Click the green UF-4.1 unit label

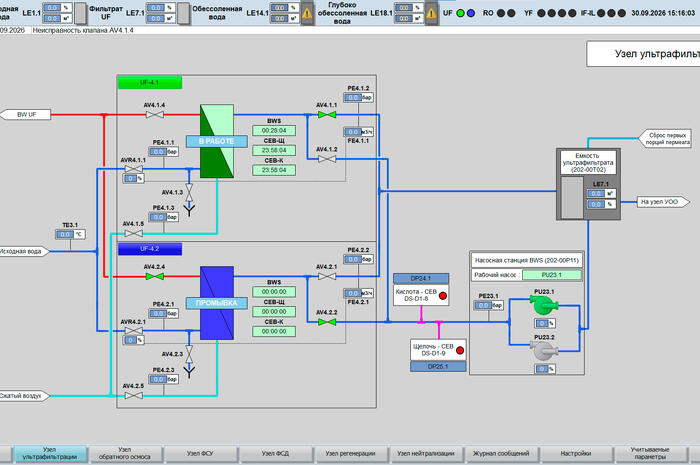click(150, 83)
